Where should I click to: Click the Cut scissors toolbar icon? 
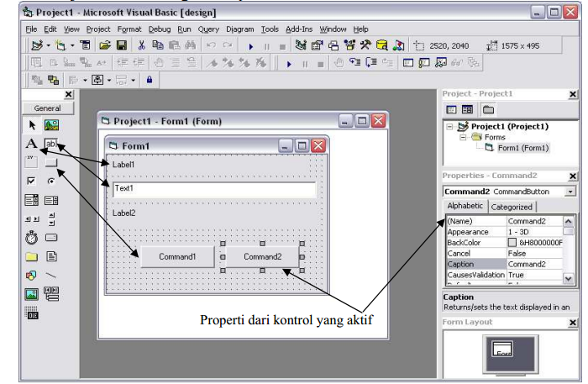141,45
